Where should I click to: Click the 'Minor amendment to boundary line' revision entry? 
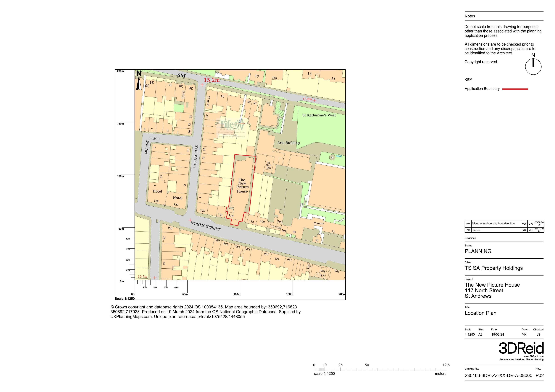pyautogui.click(x=493, y=223)
